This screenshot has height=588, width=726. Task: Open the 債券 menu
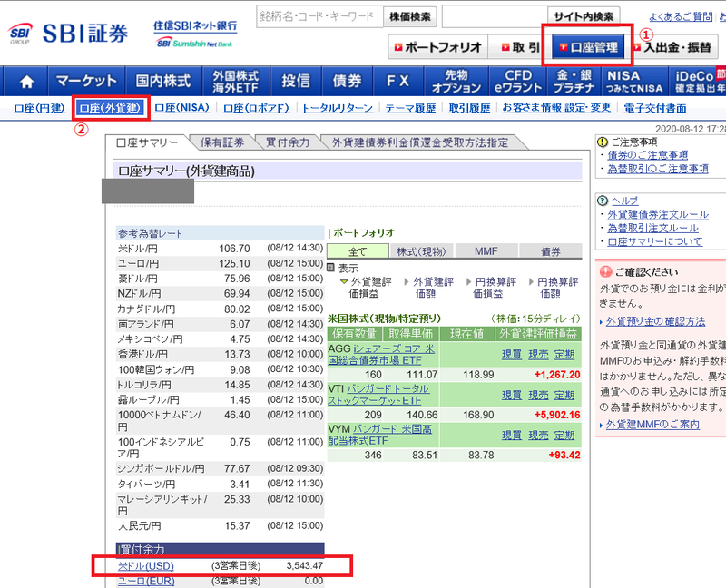pyautogui.click(x=347, y=82)
